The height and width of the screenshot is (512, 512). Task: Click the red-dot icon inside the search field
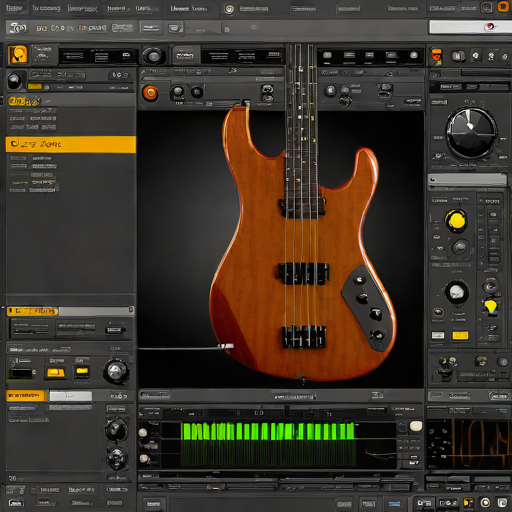coord(490,27)
